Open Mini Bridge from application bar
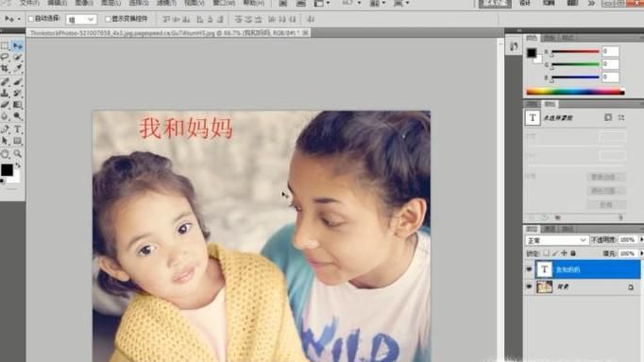The image size is (644, 362). pyautogui.click(x=301, y=3)
